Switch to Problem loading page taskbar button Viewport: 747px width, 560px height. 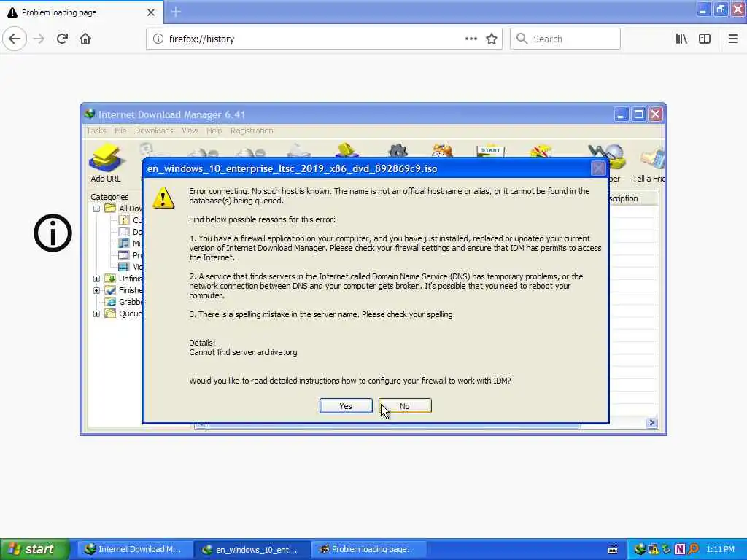coord(368,549)
